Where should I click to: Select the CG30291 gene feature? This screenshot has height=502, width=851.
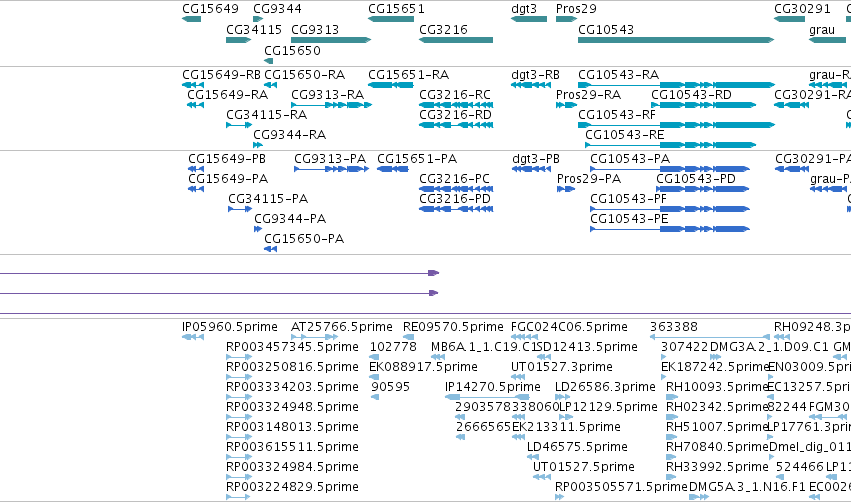point(790,19)
